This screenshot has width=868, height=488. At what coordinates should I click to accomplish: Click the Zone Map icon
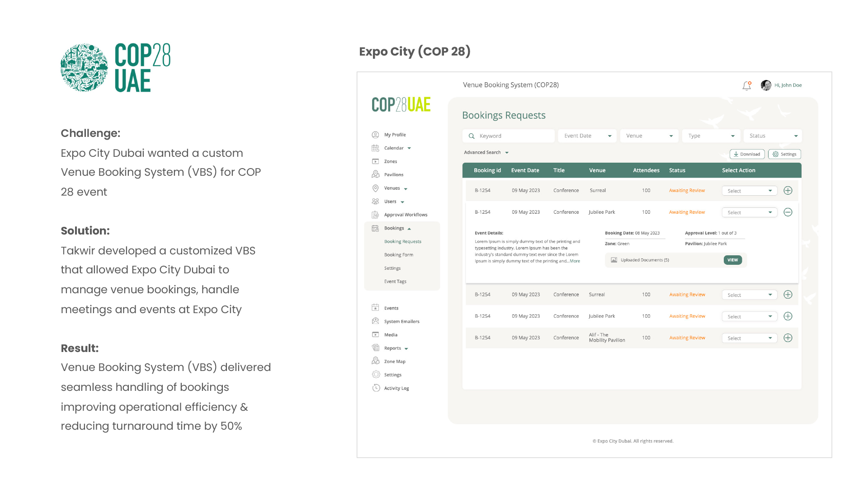tap(375, 361)
